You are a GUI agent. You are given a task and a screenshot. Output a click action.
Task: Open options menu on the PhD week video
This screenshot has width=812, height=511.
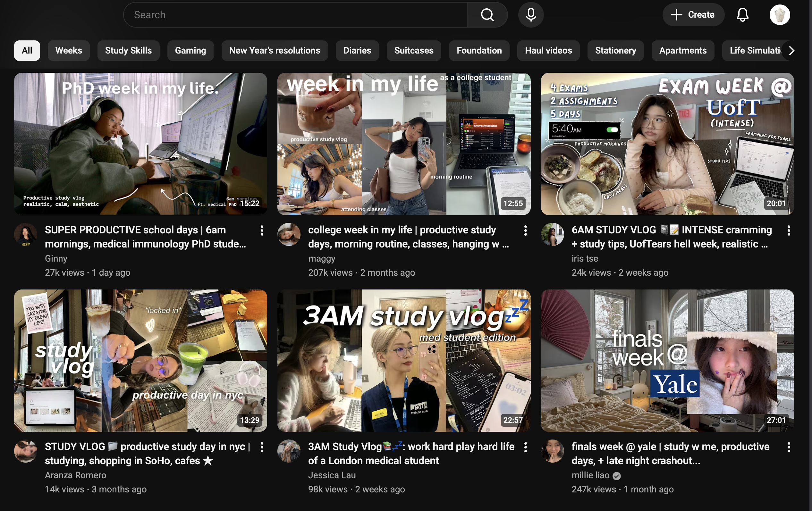(x=262, y=230)
